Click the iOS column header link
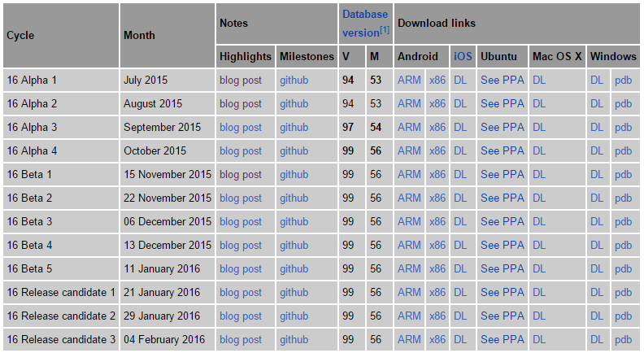This screenshot has height=353, width=644. 462,57
